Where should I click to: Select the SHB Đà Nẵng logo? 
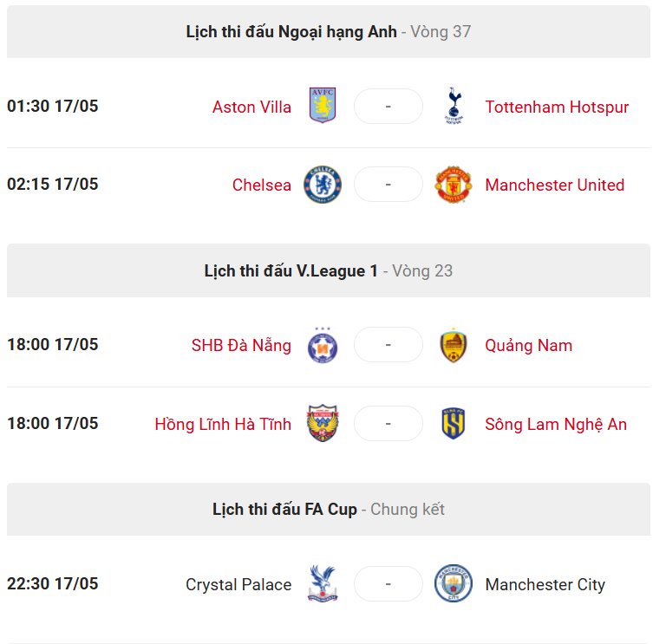323,345
